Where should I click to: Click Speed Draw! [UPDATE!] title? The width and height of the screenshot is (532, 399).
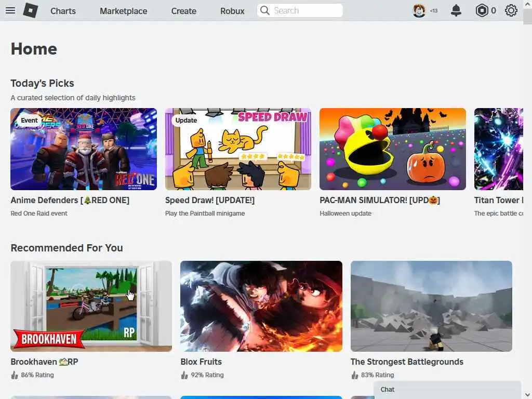pos(210,200)
